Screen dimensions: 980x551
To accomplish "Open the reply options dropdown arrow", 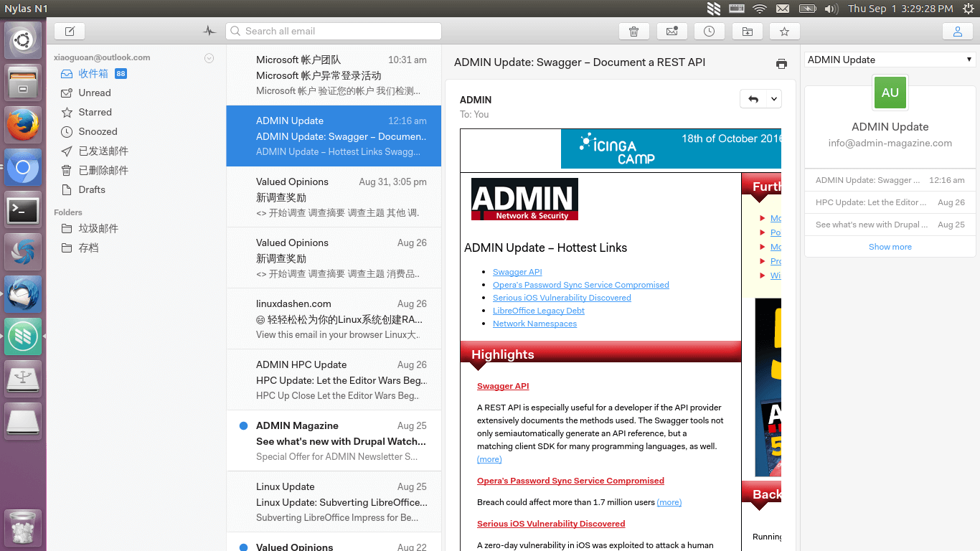I will (773, 99).
